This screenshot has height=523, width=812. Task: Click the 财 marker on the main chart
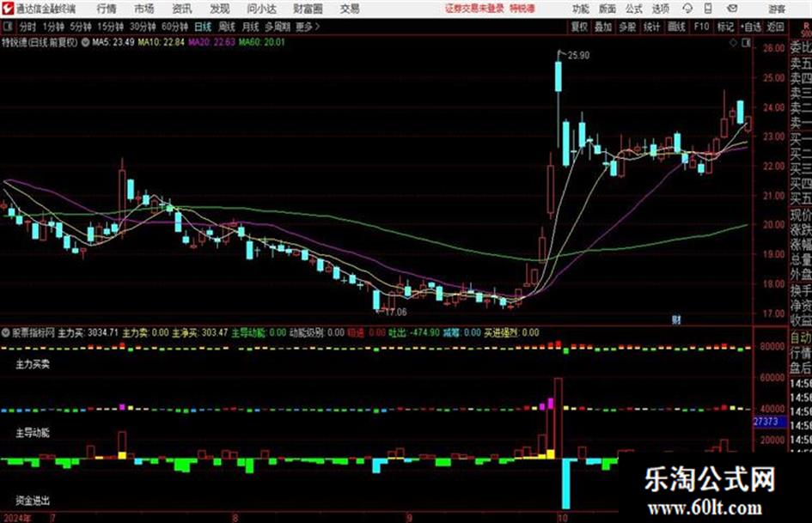(676, 320)
